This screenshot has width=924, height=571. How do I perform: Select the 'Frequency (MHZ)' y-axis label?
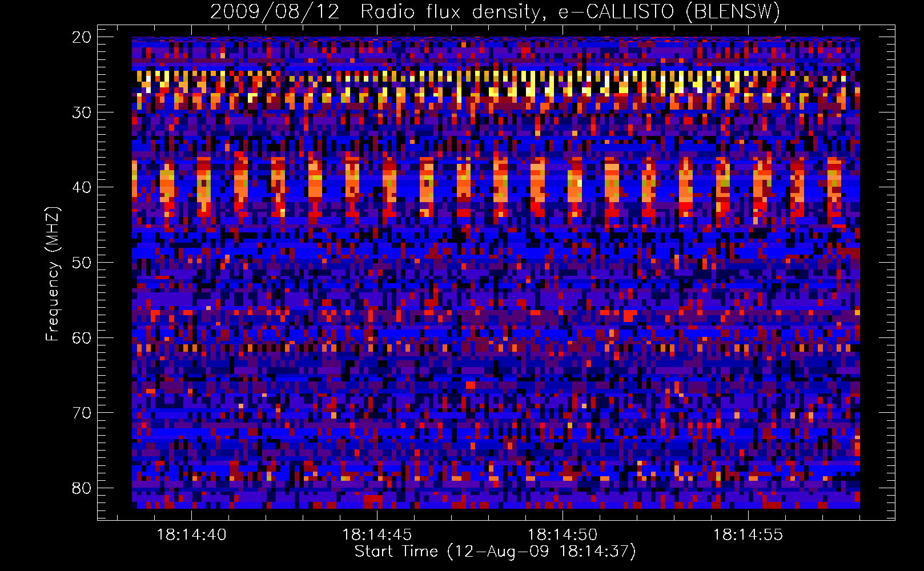click(x=53, y=274)
